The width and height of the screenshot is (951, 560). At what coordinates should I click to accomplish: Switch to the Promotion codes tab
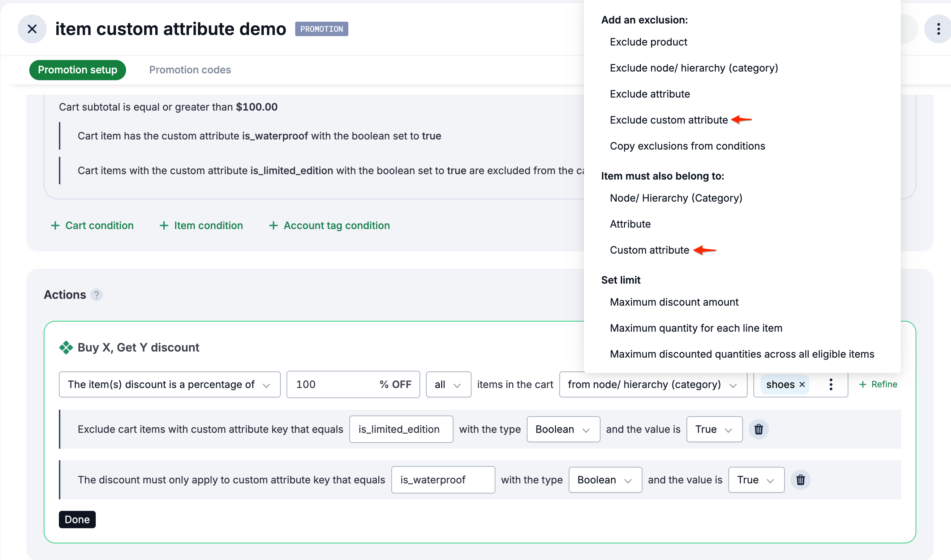(x=190, y=70)
